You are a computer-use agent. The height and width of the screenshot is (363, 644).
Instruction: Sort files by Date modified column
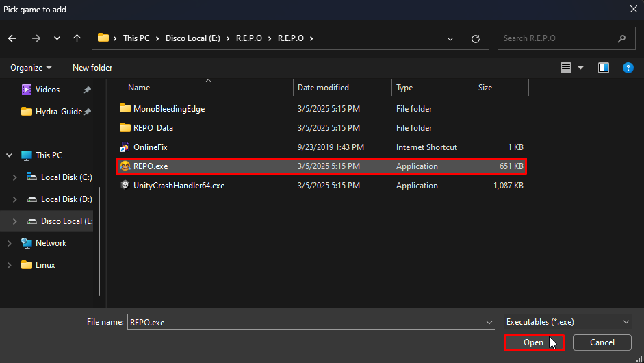tap(323, 88)
